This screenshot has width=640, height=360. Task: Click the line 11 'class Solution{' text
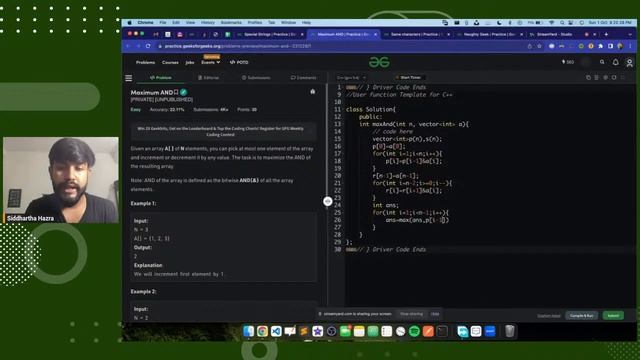371,109
